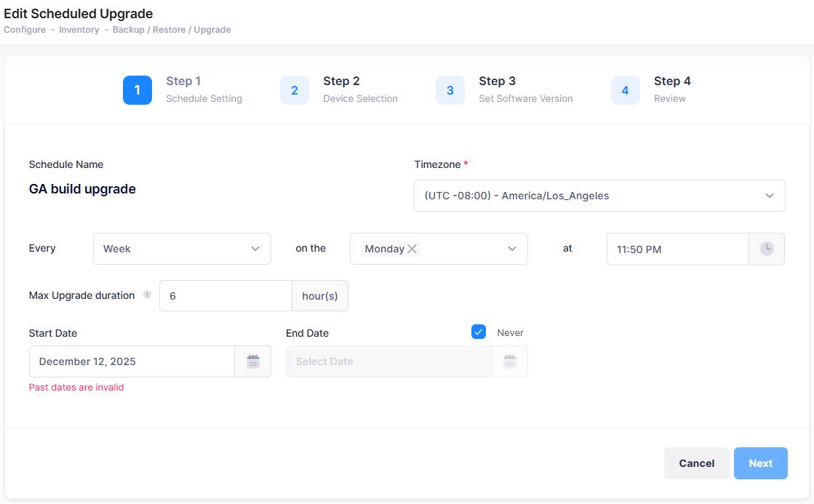Uncheck the Never end date checkbox
The width and height of the screenshot is (814, 504).
(x=479, y=332)
